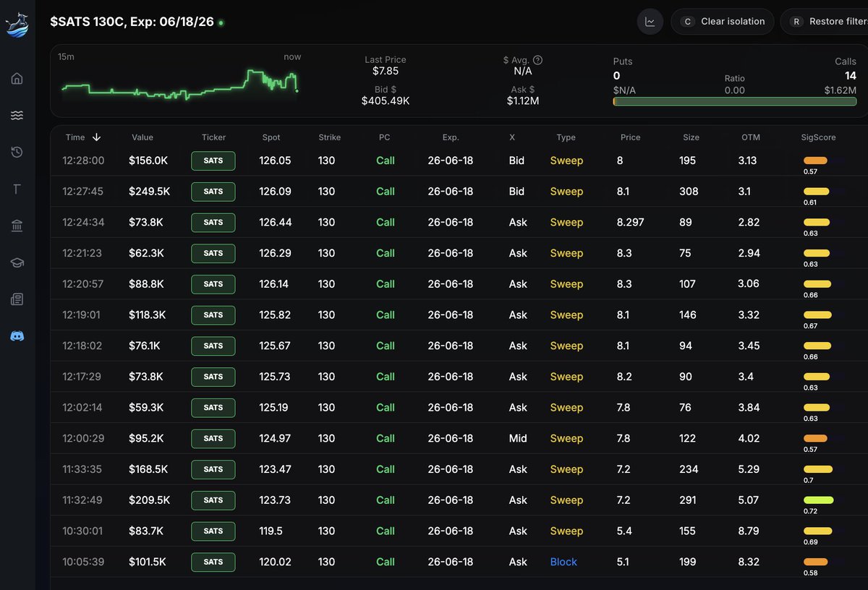This screenshot has width=868, height=590.
Task: Click value $168.5K cell
Action: coord(148,469)
